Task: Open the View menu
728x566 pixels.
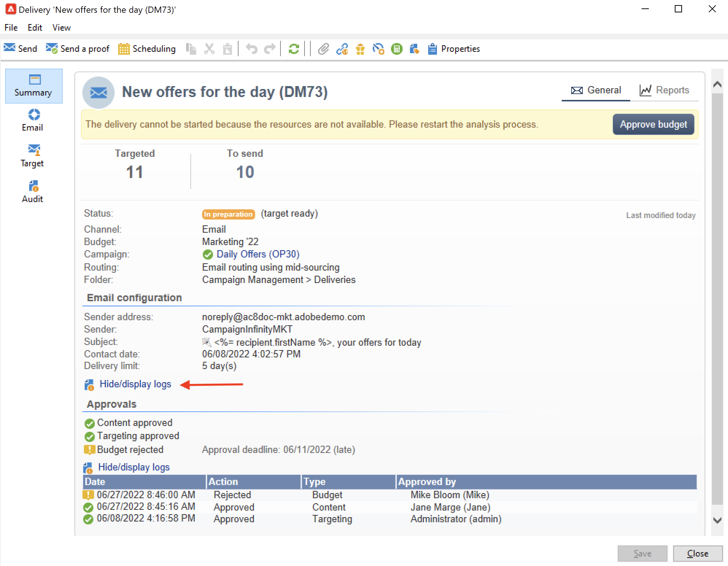Action: [x=61, y=28]
